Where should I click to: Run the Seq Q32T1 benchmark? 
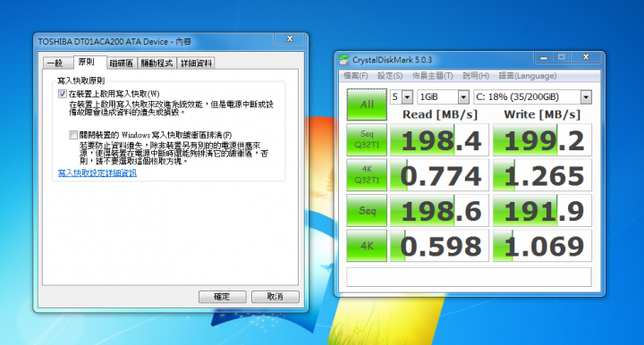coord(367,139)
